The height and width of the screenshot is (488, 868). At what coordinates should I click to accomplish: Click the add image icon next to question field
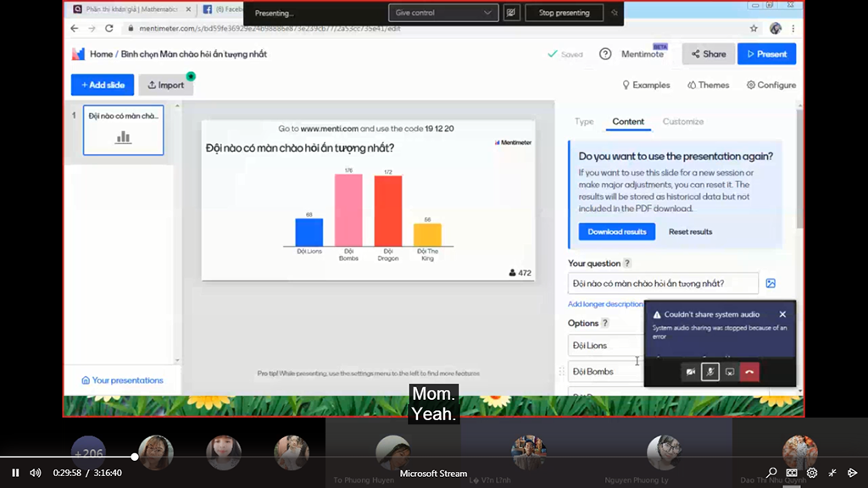pyautogui.click(x=771, y=283)
